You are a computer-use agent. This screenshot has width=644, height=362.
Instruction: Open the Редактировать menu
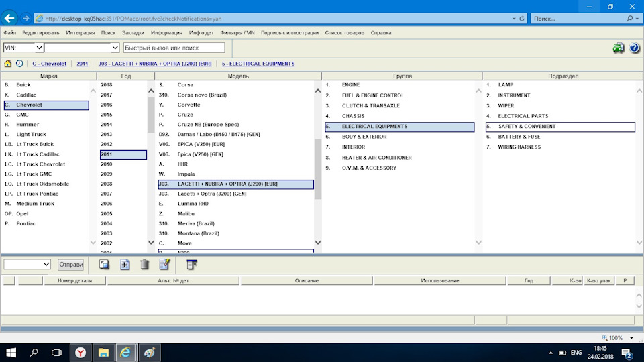pos(41,32)
